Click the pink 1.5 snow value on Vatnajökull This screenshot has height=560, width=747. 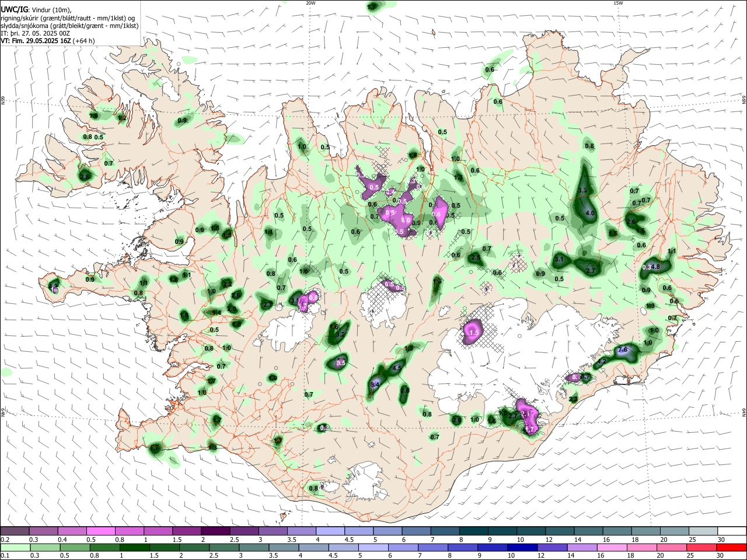pos(474,332)
